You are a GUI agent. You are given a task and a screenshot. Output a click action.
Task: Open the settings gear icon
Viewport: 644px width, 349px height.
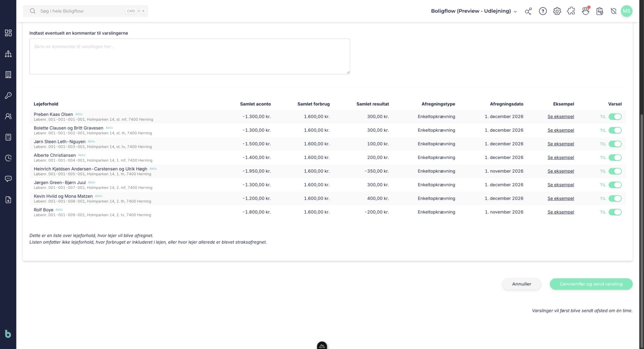(557, 11)
